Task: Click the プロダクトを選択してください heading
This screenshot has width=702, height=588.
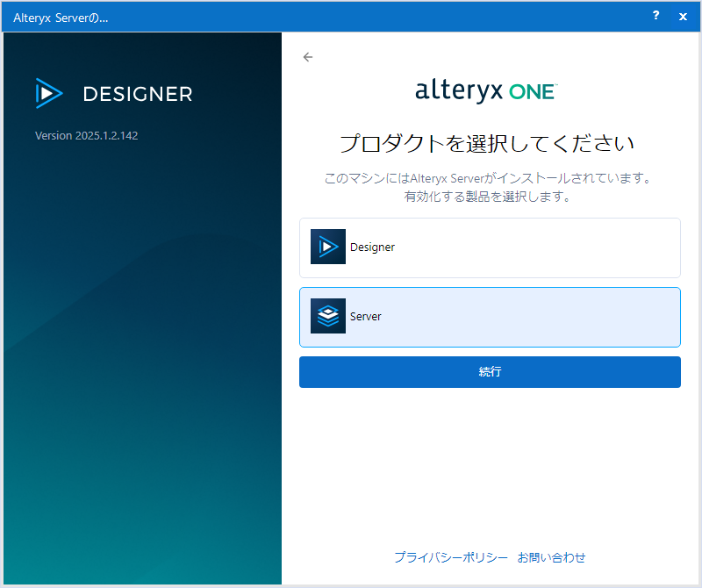Action: click(x=486, y=143)
